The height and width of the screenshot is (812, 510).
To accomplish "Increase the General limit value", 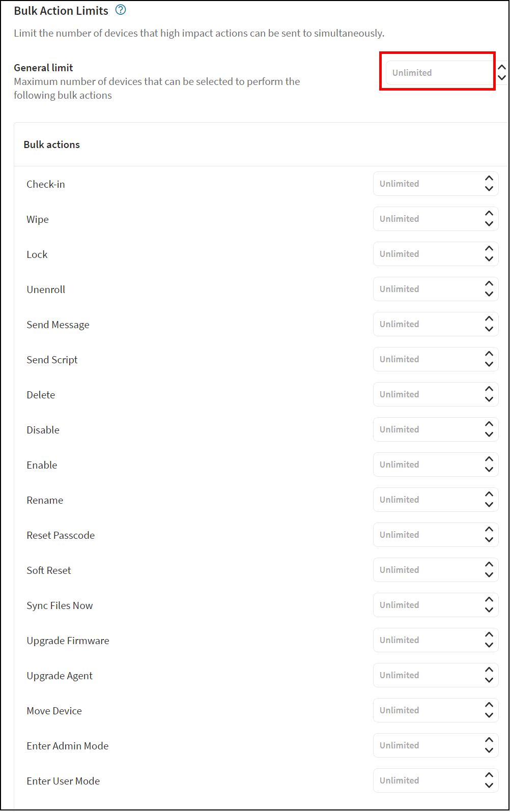I will 502,67.
